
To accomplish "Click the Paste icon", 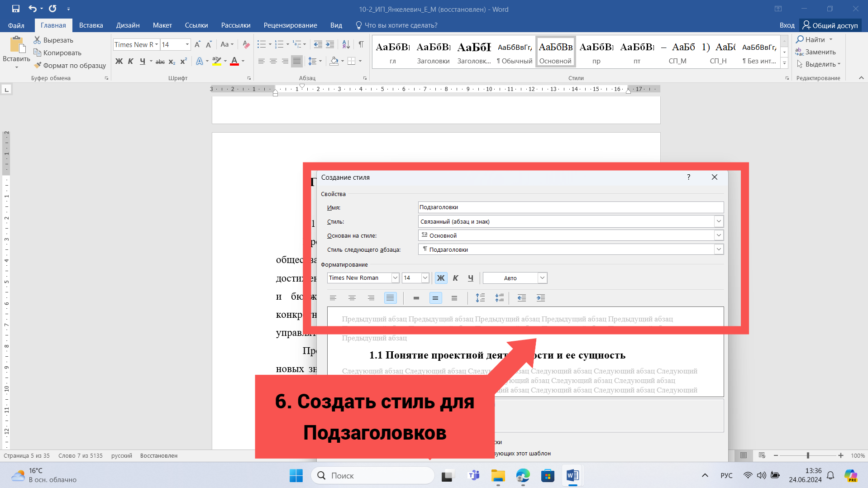I will 17,45.
